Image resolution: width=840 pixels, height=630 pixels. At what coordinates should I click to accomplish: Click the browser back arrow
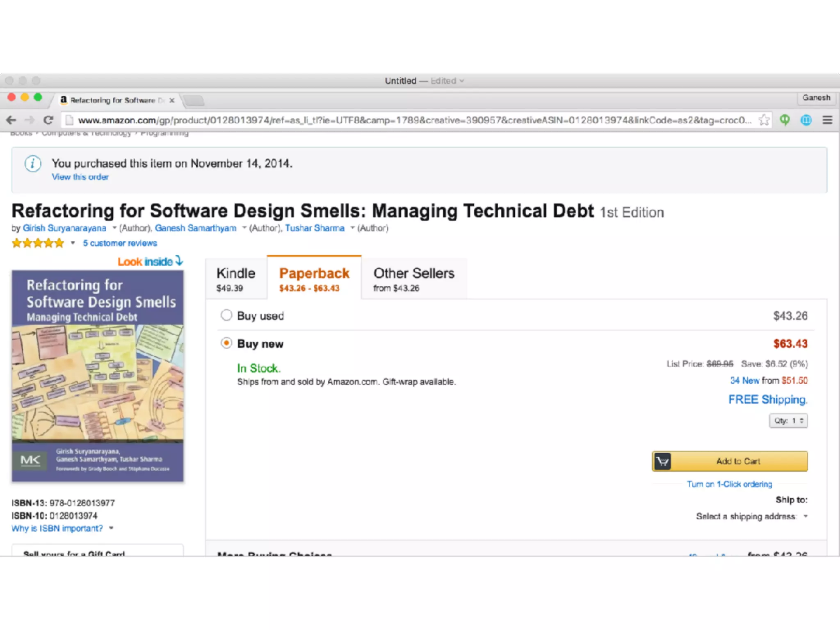11,120
